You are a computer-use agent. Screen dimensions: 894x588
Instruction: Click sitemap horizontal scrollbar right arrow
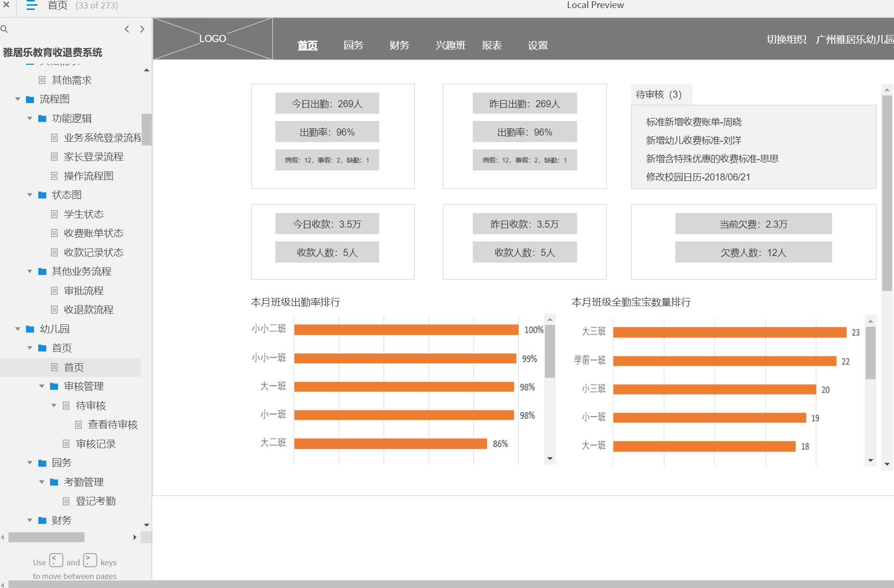tap(135, 537)
